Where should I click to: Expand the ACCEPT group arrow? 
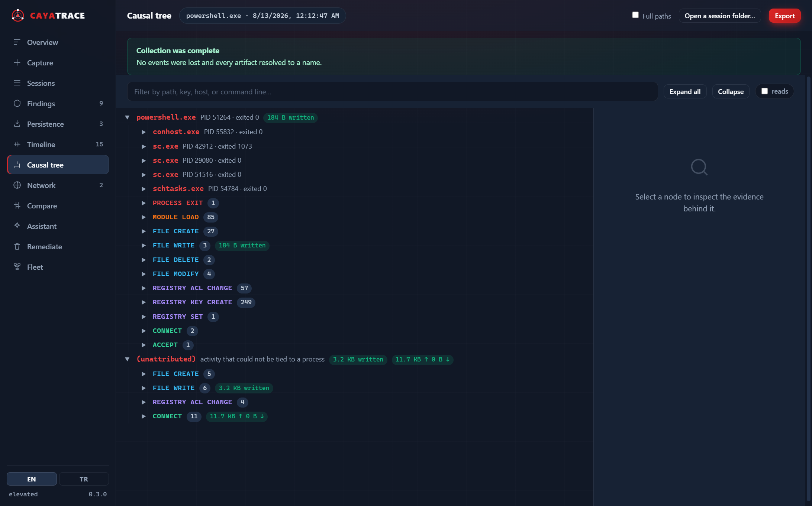[x=144, y=345]
